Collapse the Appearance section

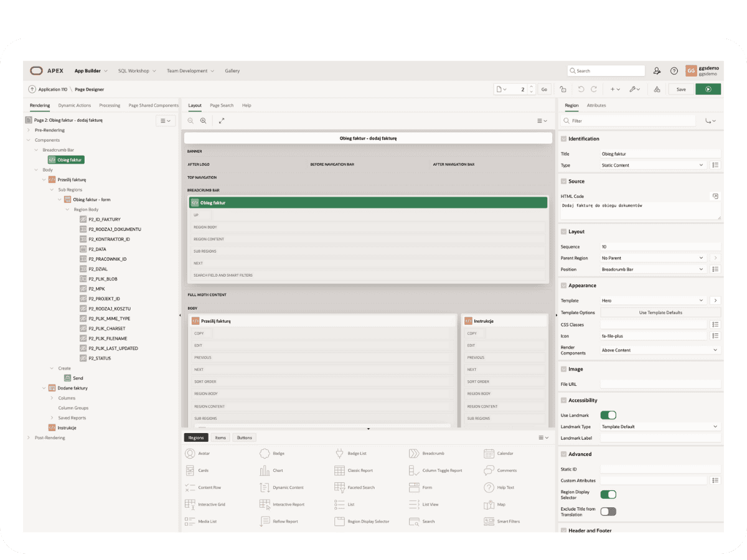(564, 286)
